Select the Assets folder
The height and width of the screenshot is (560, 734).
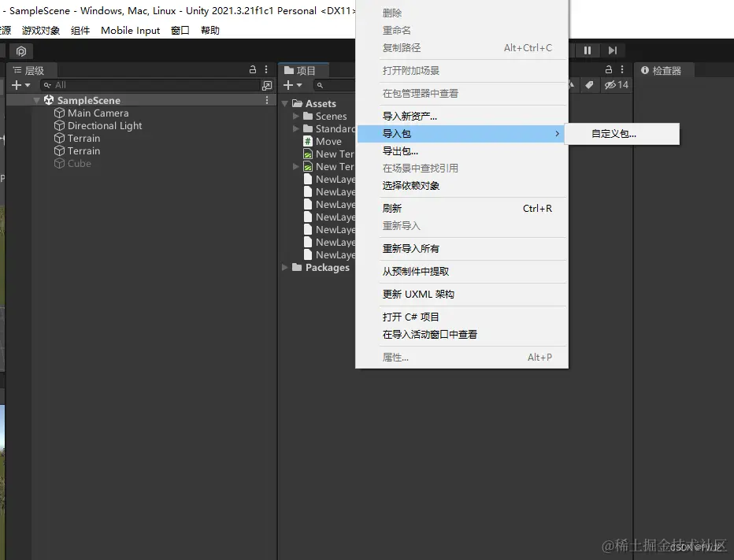click(314, 103)
